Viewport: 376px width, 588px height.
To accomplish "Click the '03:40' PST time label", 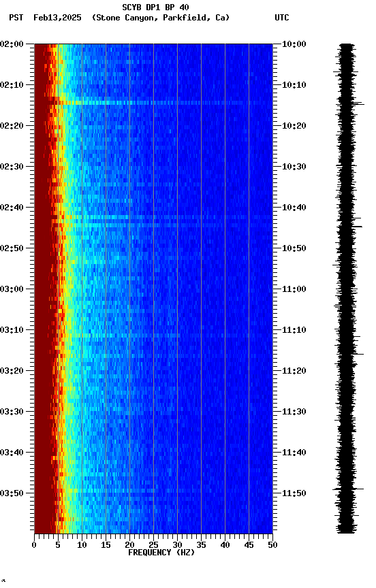I will click(12, 453).
